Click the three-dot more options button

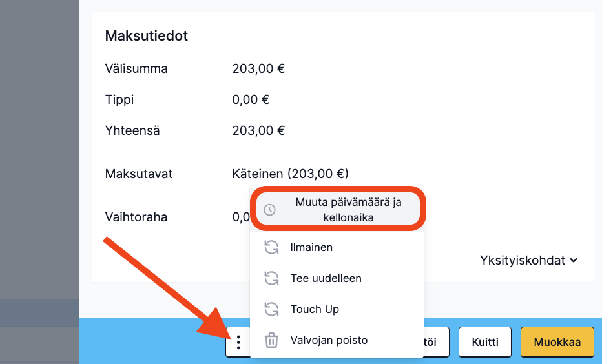(x=238, y=342)
